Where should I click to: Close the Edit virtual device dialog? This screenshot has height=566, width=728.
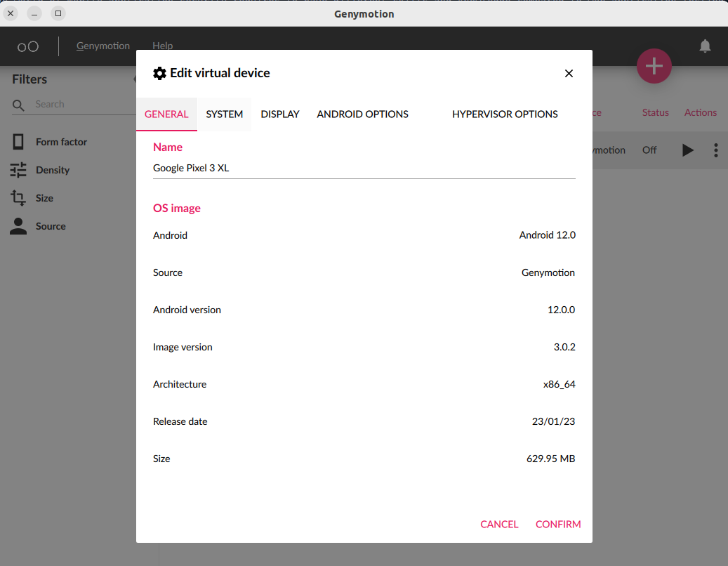(x=569, y=73)
